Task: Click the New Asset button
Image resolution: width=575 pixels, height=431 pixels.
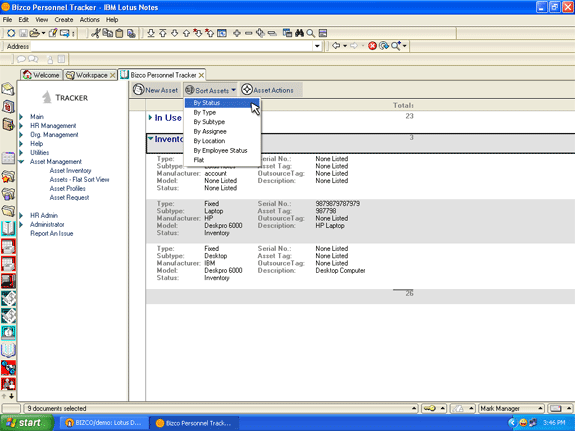Action: [x=156, y=90]
